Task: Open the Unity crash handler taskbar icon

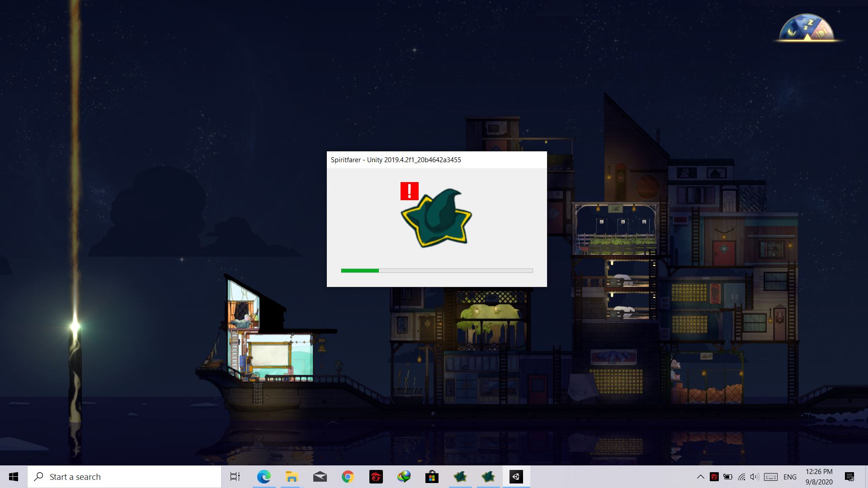Action: [516, 477]
